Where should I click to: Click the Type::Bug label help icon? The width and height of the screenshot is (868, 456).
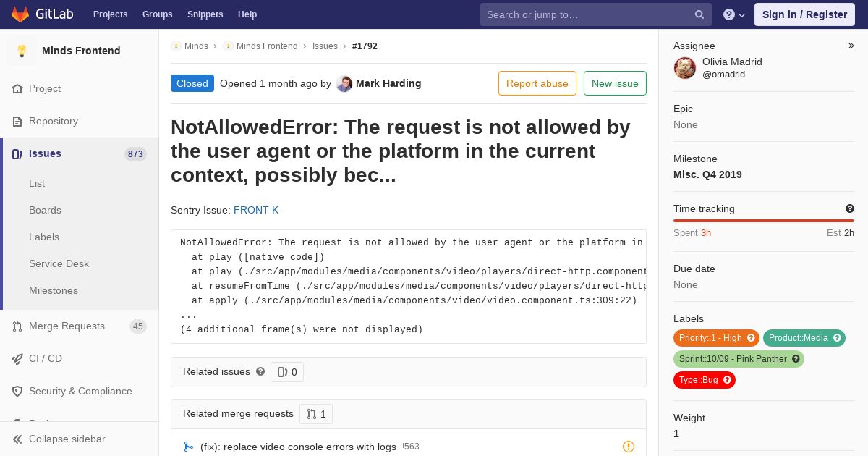727,380
